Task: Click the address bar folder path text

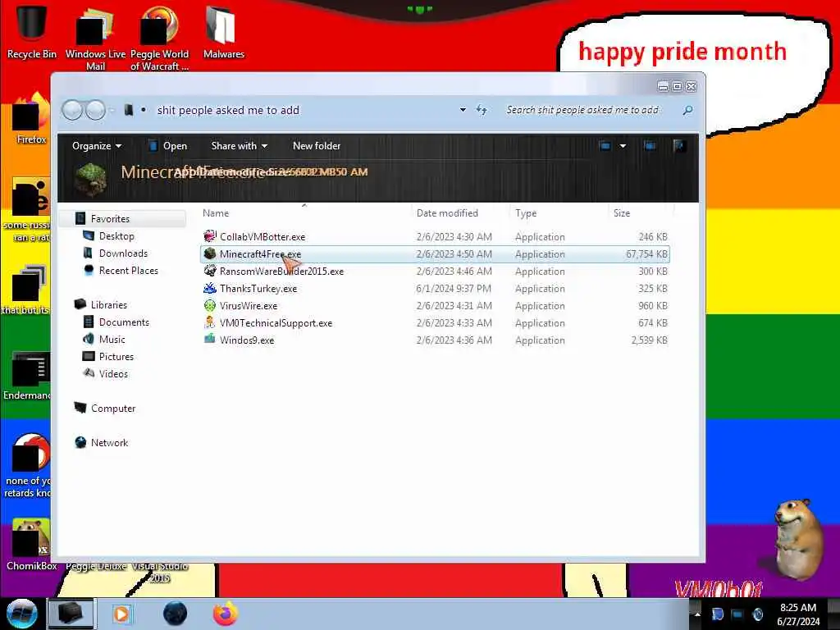Action: (228, 110)
